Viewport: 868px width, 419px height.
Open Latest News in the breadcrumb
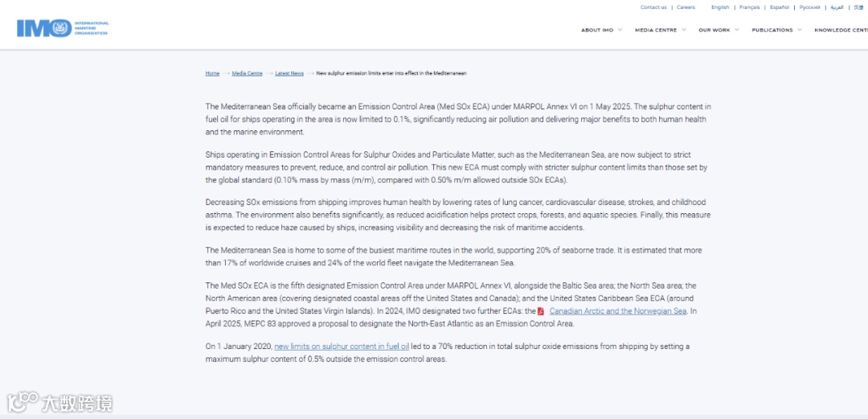(289, 73)
